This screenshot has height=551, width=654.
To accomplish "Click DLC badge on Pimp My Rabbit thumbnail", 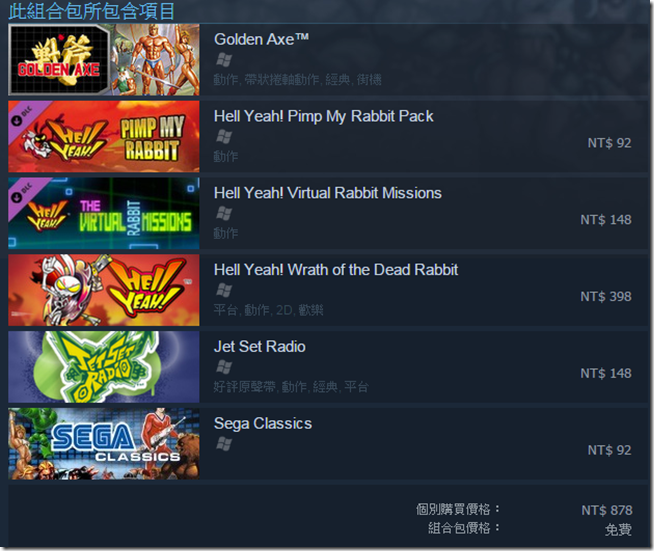I will (23, 117).
